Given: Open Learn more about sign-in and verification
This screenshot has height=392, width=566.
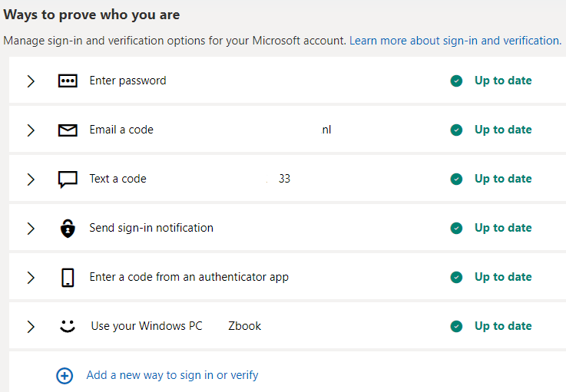Looking at the screenshot, I should click(455, 41).
